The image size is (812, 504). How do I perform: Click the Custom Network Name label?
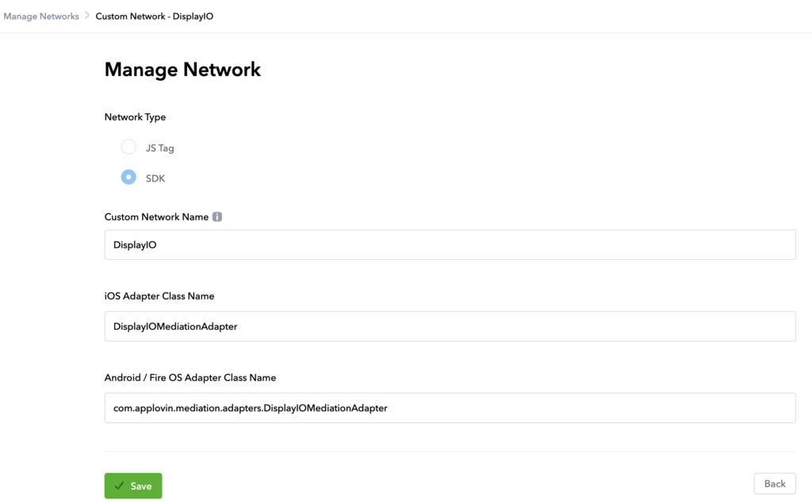(x=156, y=217)
